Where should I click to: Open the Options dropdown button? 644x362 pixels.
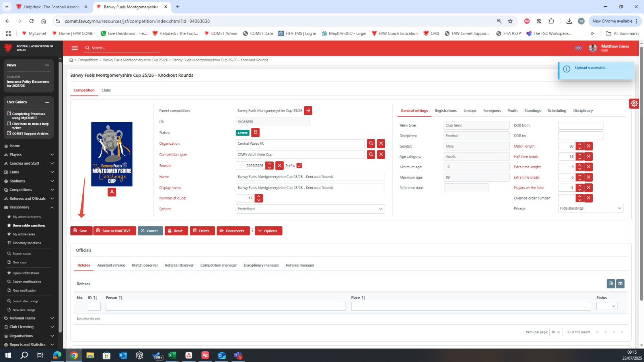pyautogui.click(x=268, y=231)
